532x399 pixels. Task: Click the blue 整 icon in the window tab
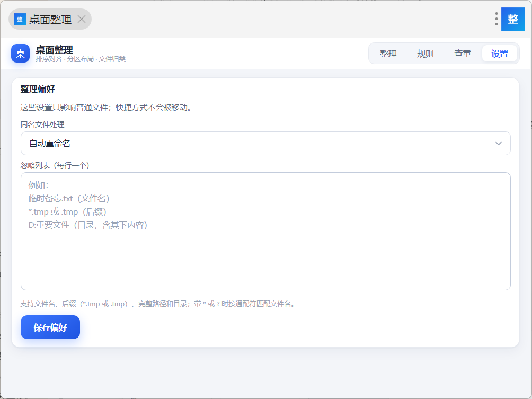click(20, 19)
